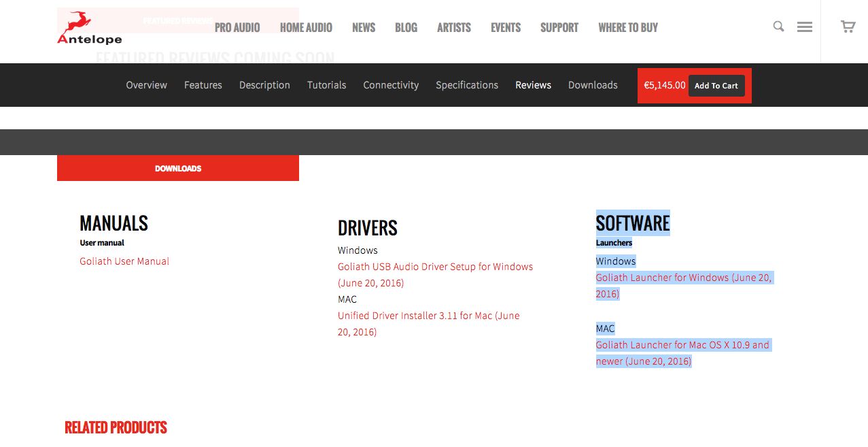This screenshot has height=447, width=868.
Task: Open the Home Audio menu
Action: tap(306, 28)
